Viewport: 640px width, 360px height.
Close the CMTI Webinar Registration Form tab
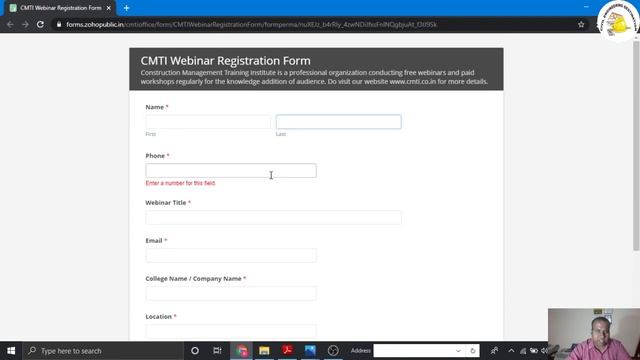[x=109, y=8]
